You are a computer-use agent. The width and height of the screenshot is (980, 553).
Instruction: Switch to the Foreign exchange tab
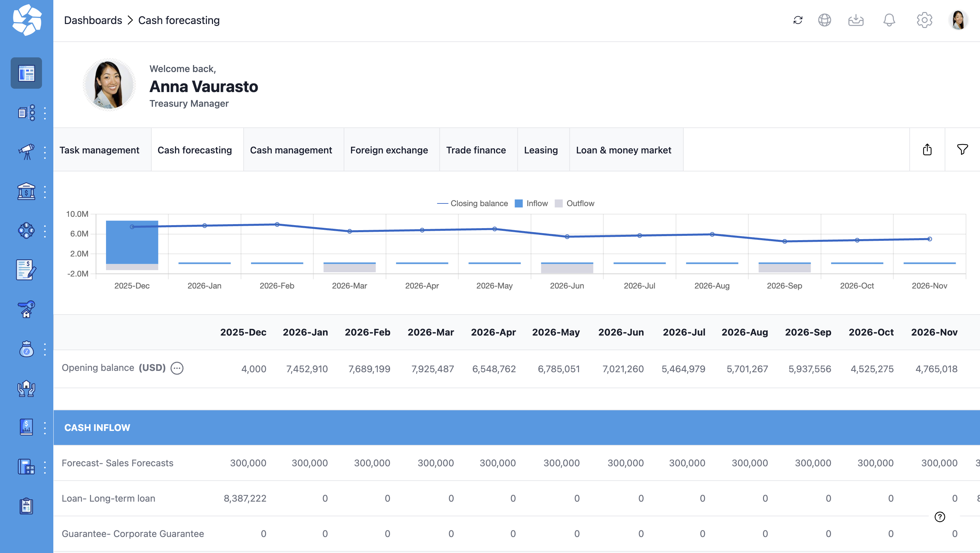[389, 150]
